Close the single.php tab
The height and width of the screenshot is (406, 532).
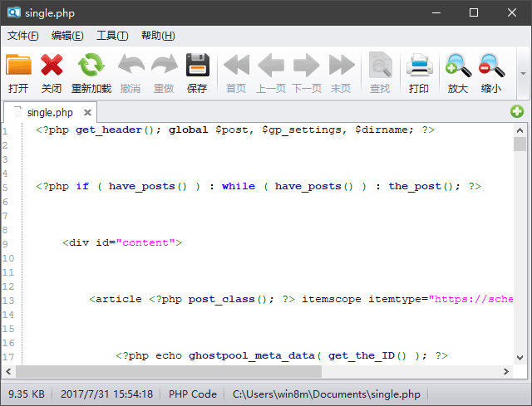[86, 112]
